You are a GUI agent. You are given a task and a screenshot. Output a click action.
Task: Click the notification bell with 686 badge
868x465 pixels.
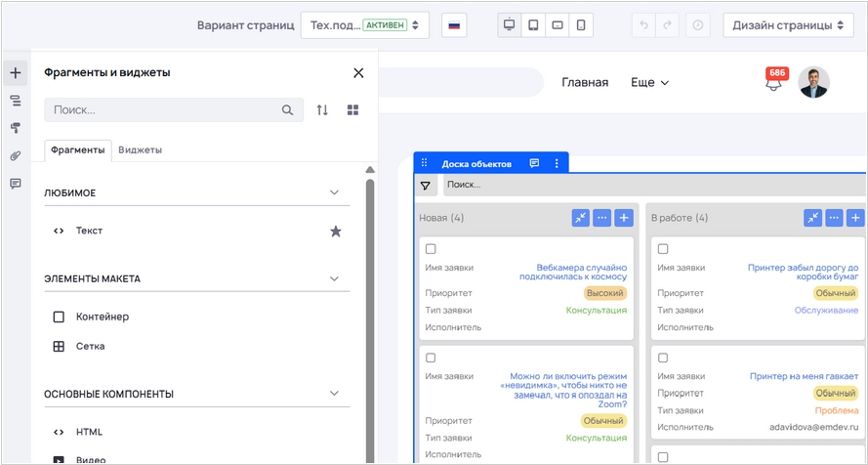(x=774, y=83)
